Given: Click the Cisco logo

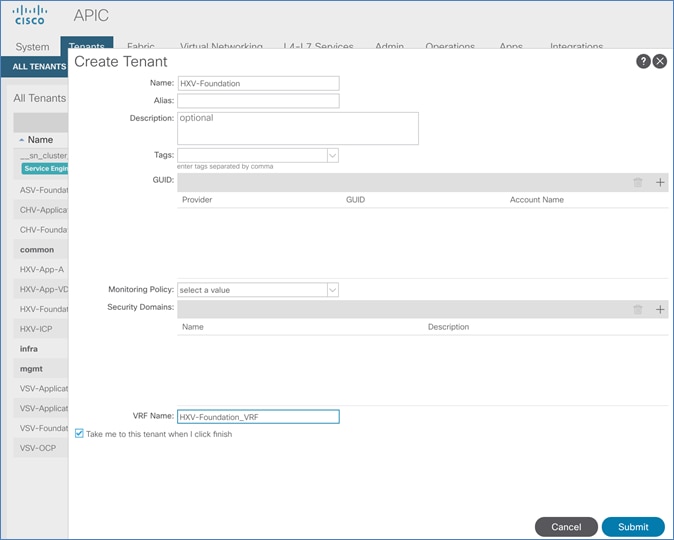Looking at the screenshot, I should (30, 15).
